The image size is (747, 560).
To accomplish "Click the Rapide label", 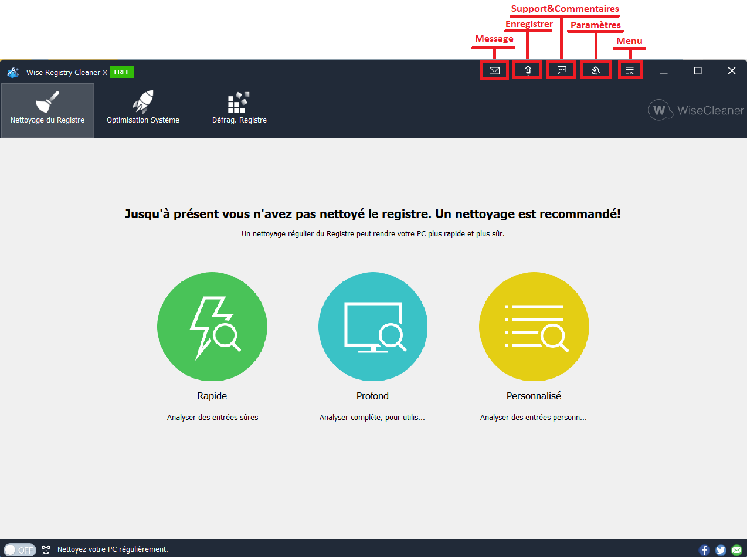I will 212,396.
